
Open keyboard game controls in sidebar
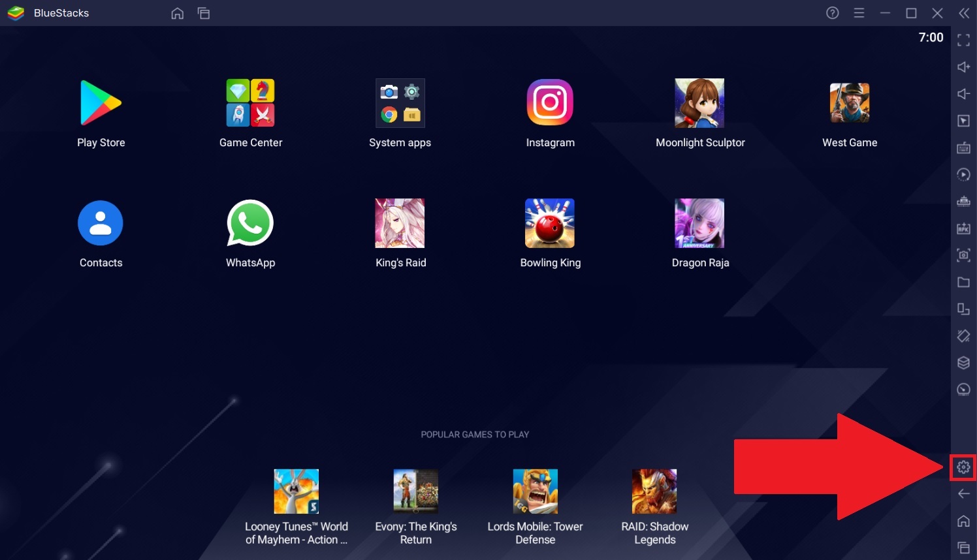[x=963, y=148]
